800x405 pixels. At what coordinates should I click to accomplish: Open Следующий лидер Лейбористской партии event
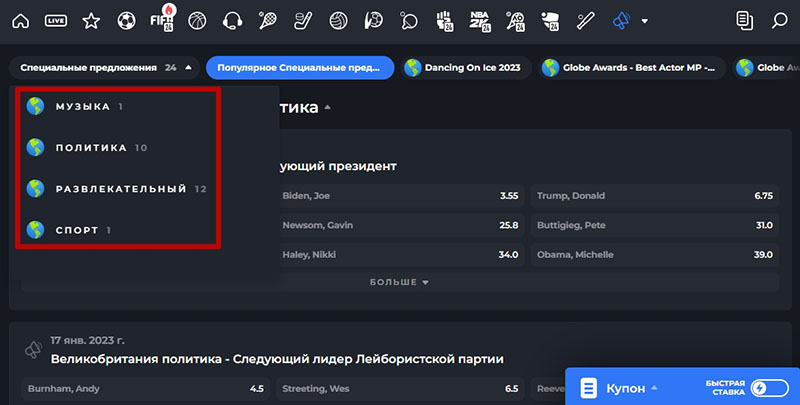pyautogui.click(x=277, y=359)
